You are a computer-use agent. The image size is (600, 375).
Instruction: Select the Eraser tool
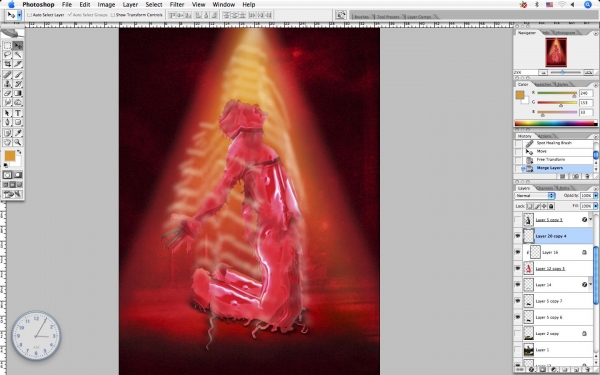[x=7, y=93]
